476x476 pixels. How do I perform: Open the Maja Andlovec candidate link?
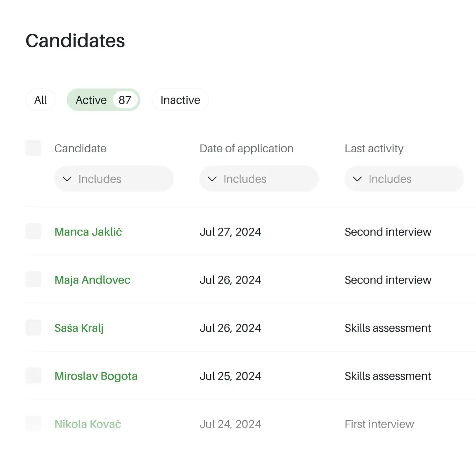point(92,280)
